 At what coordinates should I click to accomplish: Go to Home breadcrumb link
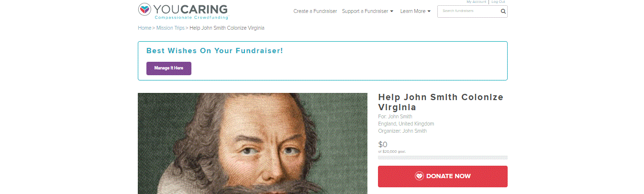144,28
